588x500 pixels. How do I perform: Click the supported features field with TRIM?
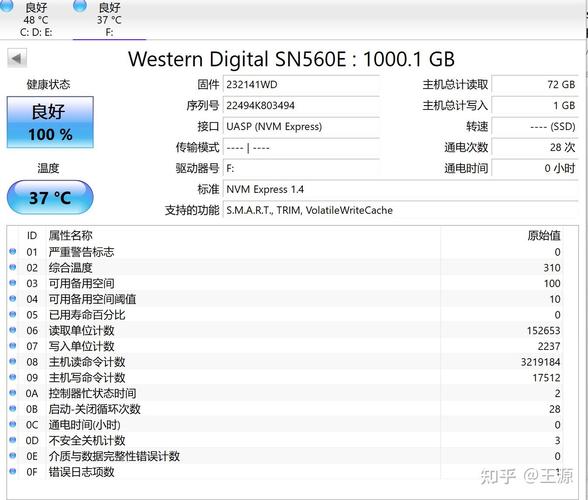(x=400, y=210)
